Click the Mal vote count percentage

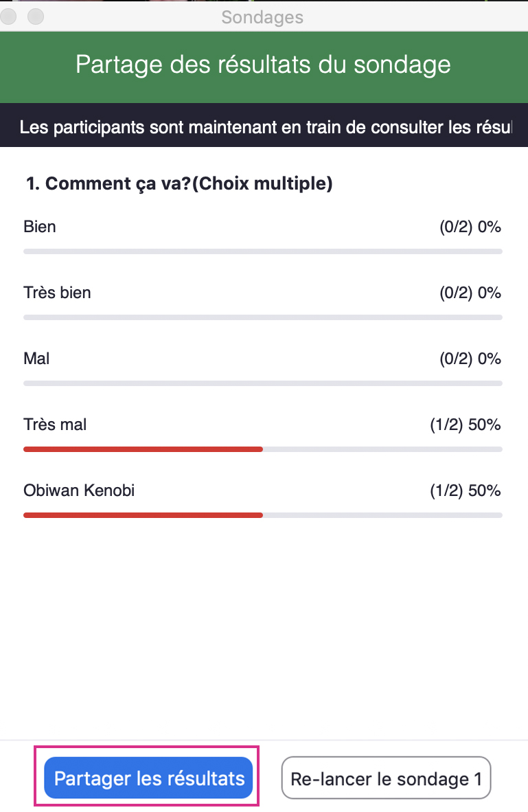click(470, 359)
